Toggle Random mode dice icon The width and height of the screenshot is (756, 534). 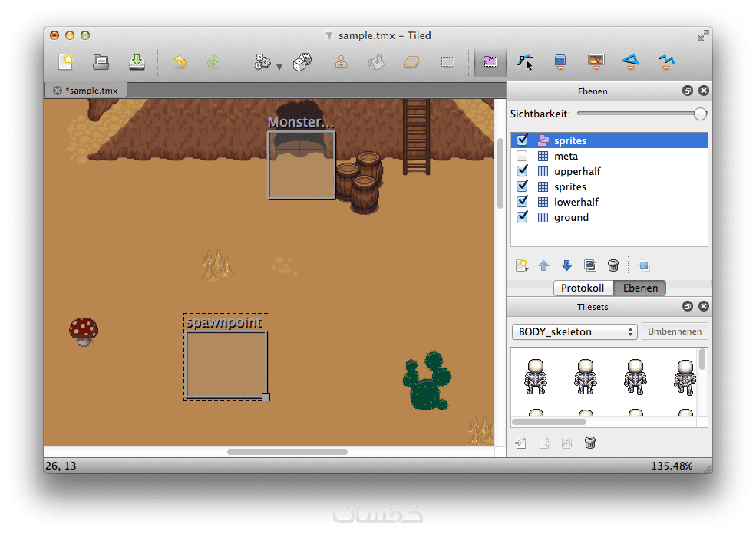pyautogui.click(x=302, y=62)
